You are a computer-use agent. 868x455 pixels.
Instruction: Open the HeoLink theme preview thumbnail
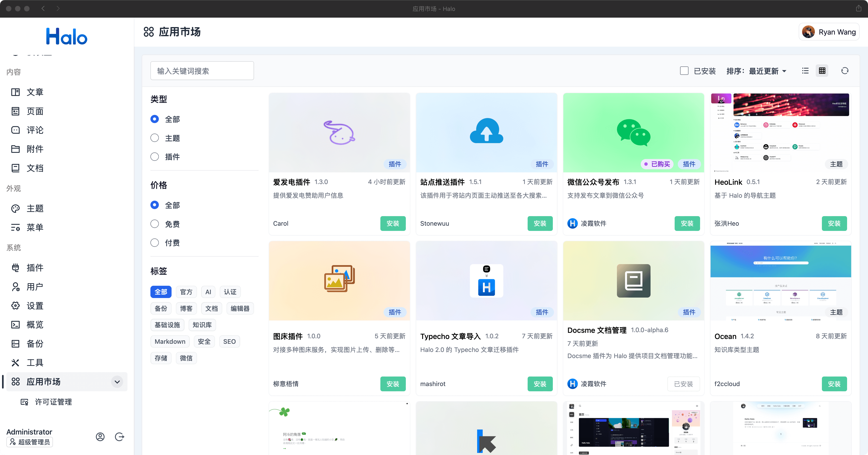pyautogui.click(x=780, y=133)
